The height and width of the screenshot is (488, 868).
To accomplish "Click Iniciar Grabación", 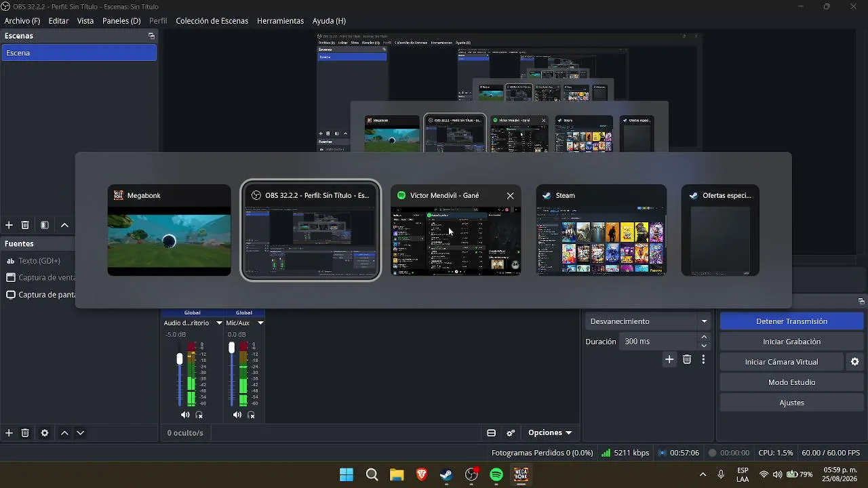I will pos(791,342).
